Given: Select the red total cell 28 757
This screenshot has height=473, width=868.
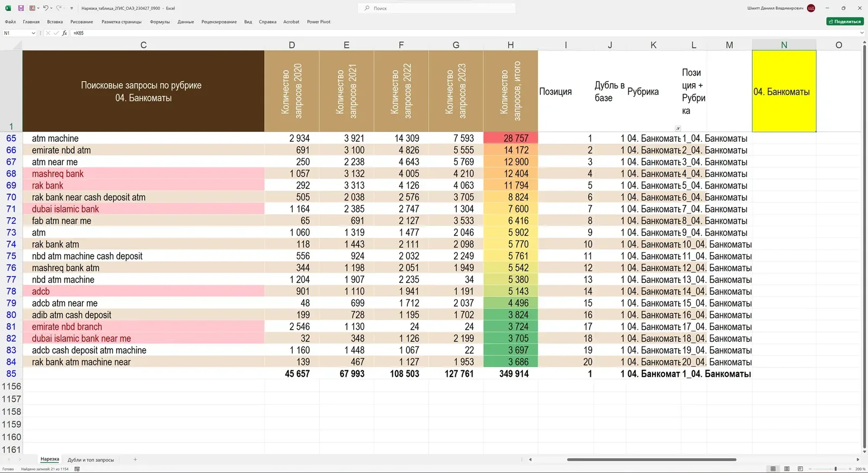Looking at the screenshot, I should click(510, 138).
